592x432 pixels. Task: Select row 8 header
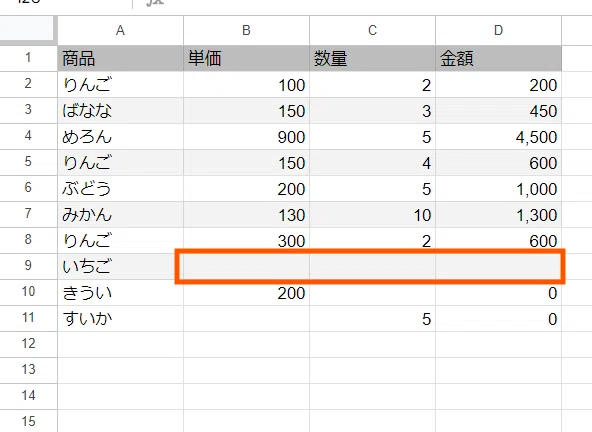tap(28, 241)
